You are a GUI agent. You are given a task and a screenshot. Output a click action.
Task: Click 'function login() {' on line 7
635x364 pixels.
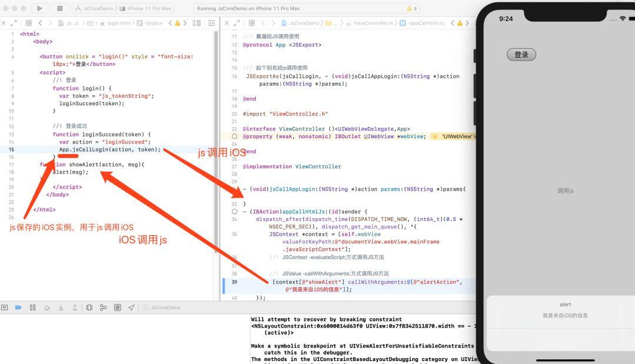(82, 88)
